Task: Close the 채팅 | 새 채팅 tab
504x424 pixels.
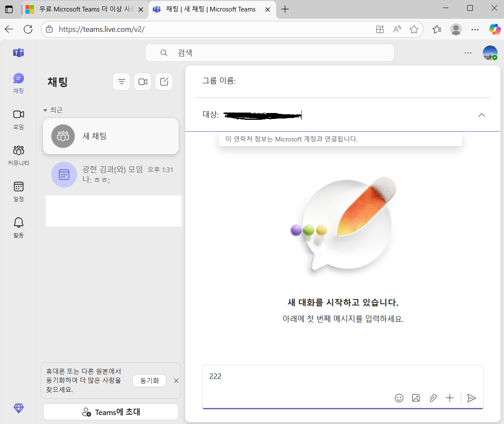Action: point(267,10)
